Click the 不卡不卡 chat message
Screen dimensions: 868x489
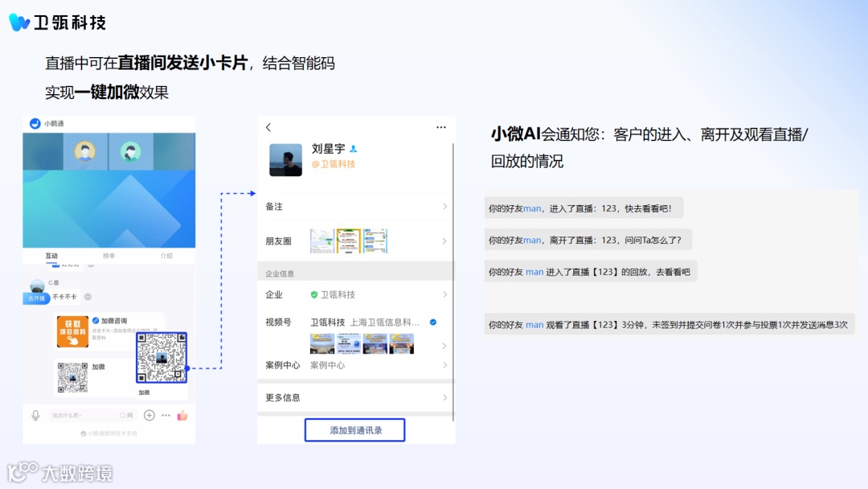[65, 297]
